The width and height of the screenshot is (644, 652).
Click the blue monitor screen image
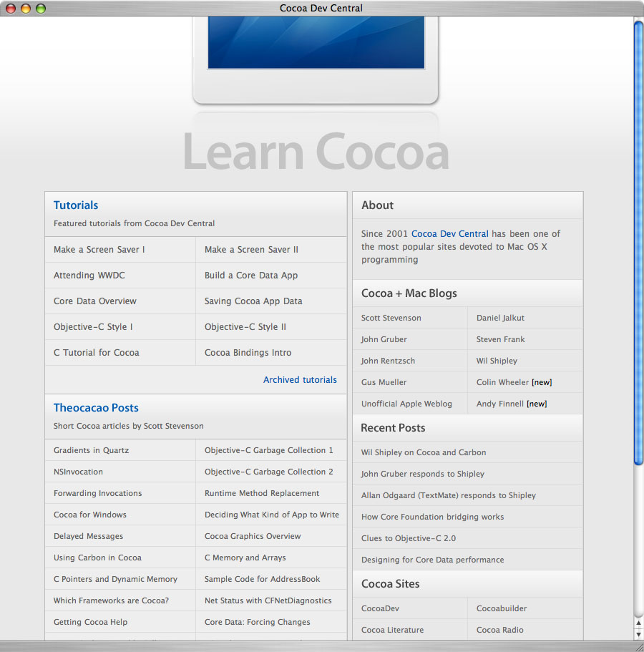pyautogui.click(x=316, y=42)
